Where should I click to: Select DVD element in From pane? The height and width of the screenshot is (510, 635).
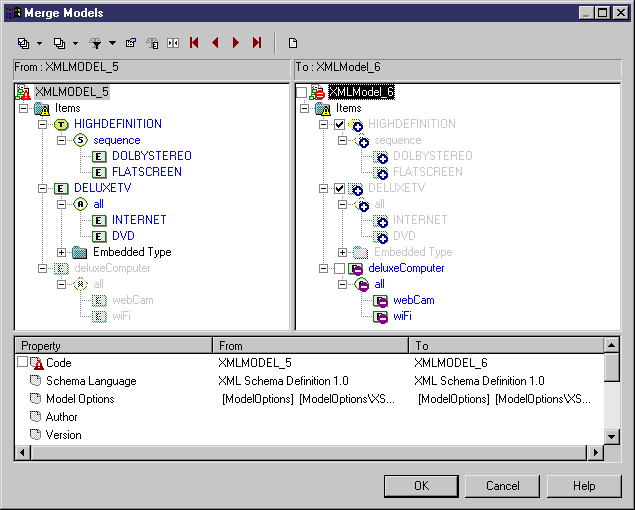click(x=123, y=236)
